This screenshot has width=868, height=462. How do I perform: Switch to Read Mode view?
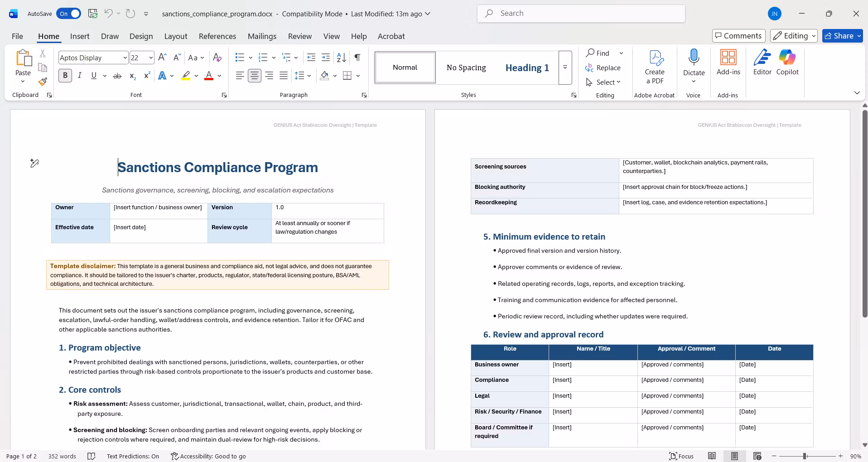point(712,456)
